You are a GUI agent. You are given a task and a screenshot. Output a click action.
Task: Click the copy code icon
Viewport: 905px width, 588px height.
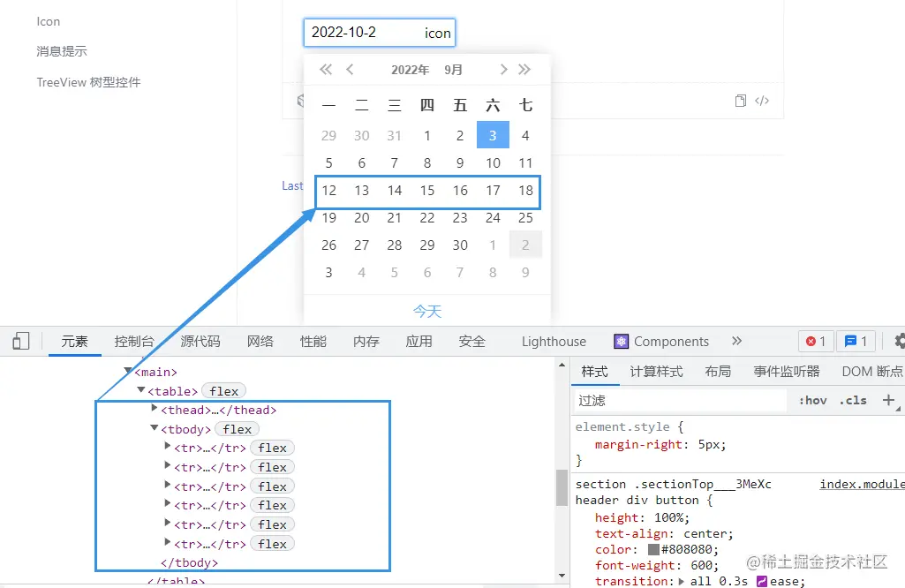(741, 101)
